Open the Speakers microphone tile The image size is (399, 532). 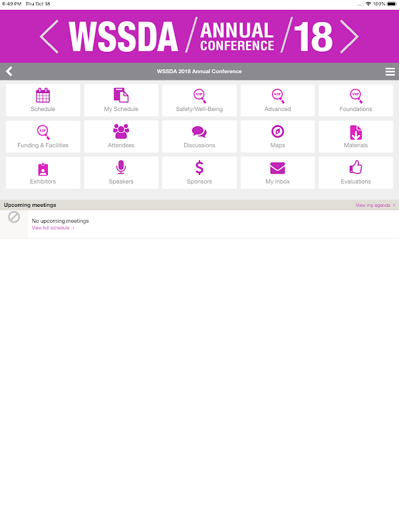tap(121, 173)
